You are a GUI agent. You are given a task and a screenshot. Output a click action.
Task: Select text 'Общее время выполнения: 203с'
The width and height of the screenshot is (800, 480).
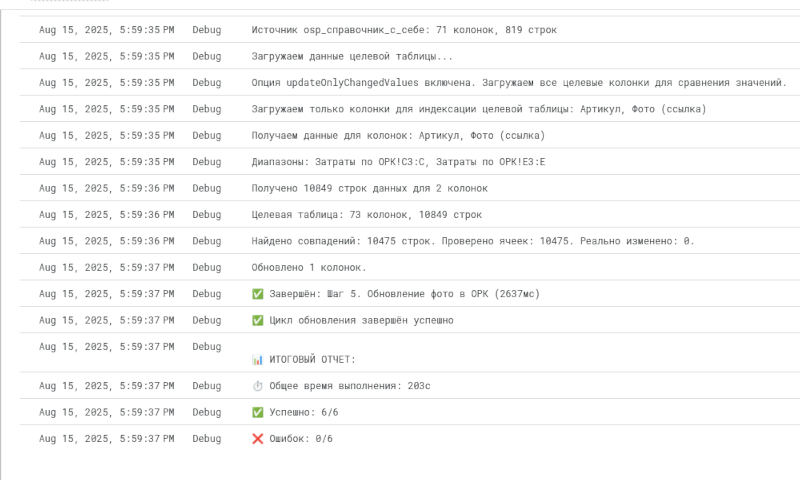(x=350, y=386)
